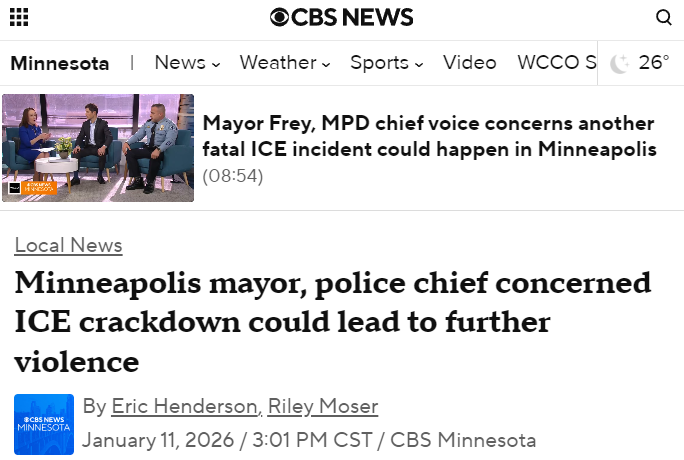Click the CBS News Minnesota author badge

point(44,424)
